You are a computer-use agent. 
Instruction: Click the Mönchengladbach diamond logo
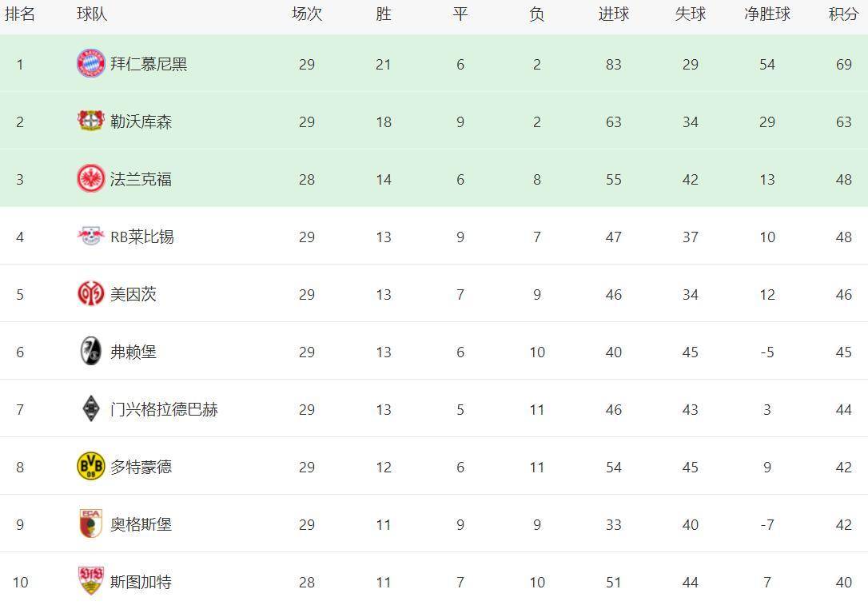(x=90, y=409)
